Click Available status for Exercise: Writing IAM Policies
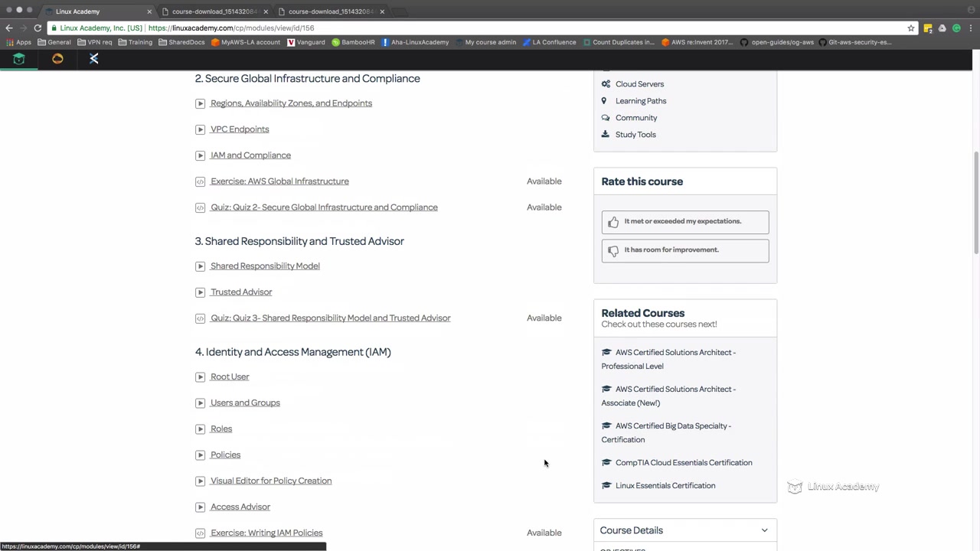This screenshot has width=980, height=551. 544,533
